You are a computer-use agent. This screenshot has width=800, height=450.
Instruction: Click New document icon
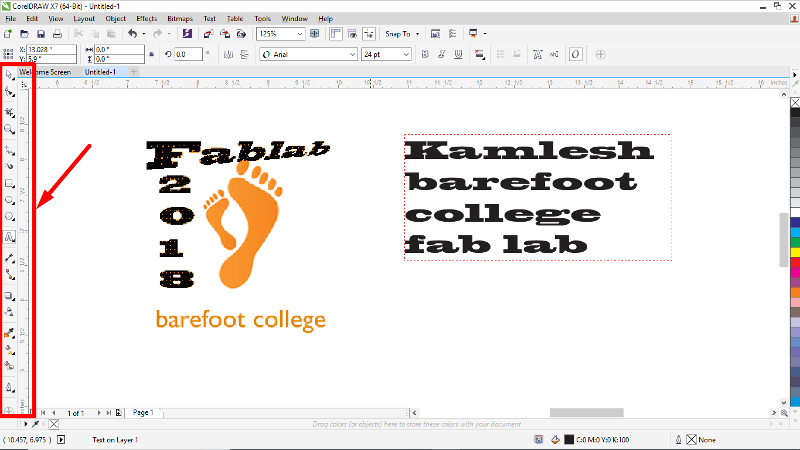8,34
